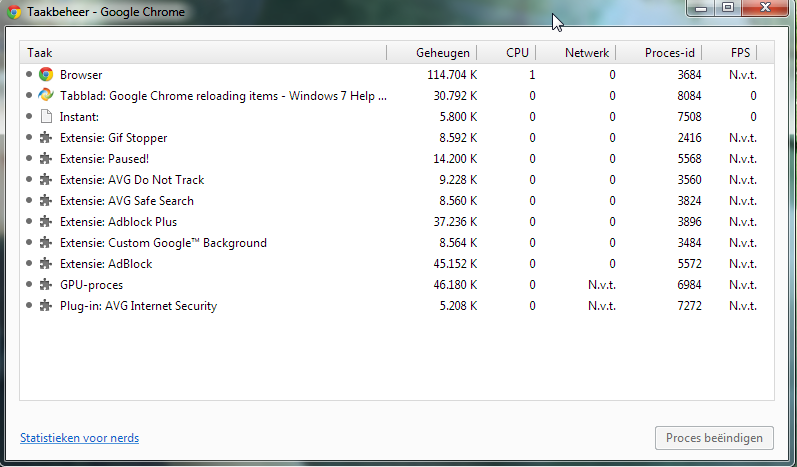Select the Extensie: AVG Do Not Track row
The image size is (797, 467).
[397, 180]
